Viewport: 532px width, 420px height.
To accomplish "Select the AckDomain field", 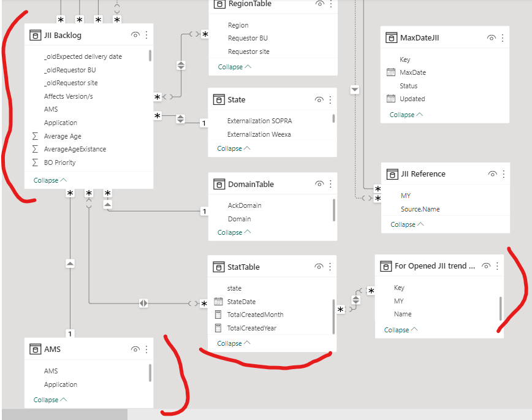I will tap(245, 205).
